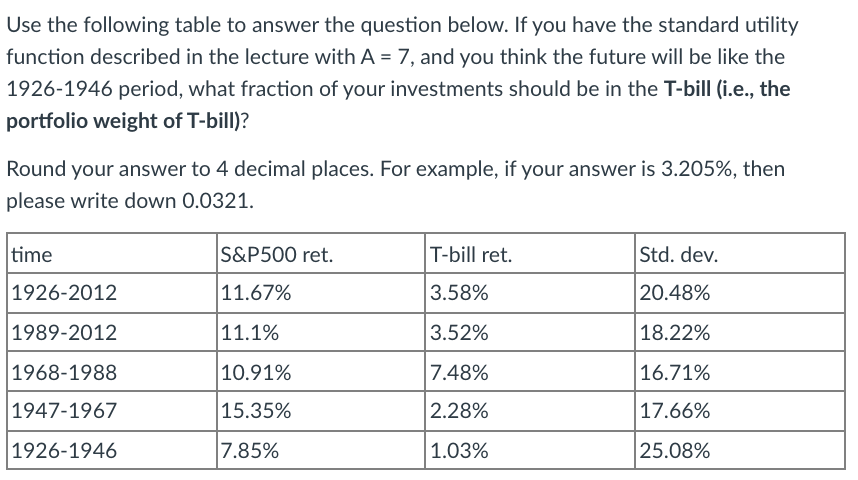
Task: Click the 16.71% standard deviation cell
Action: pos(677,373)
